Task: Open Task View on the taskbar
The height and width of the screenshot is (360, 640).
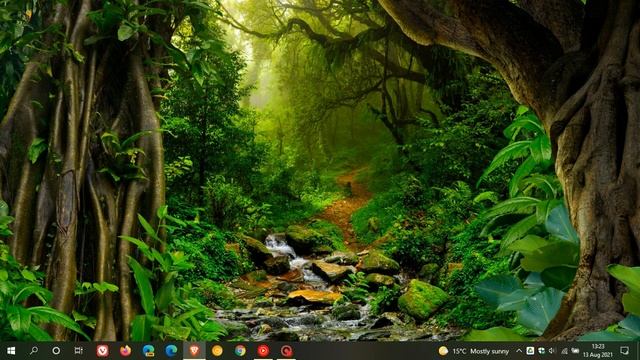Action: click(x=78, y=351)
